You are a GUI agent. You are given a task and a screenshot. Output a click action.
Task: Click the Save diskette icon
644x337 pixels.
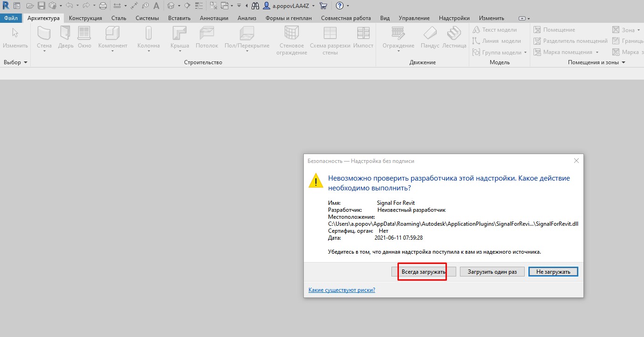[41, 6]
